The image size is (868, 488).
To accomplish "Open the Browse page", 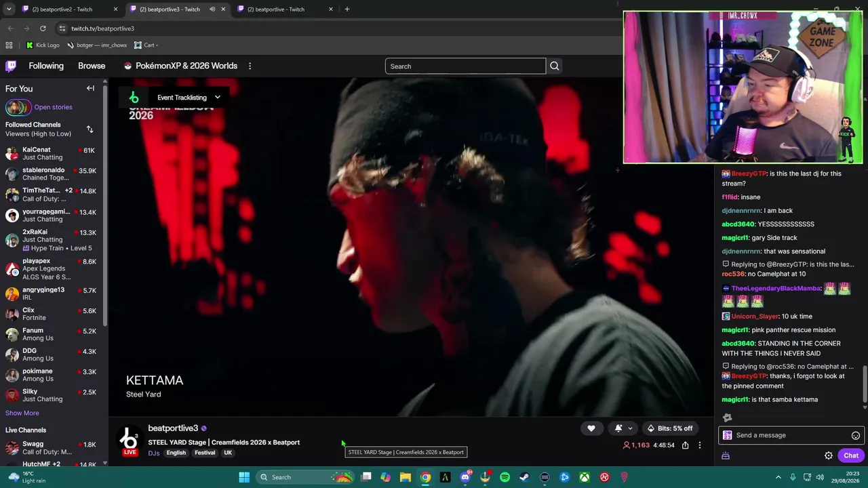I will point(92,66).
